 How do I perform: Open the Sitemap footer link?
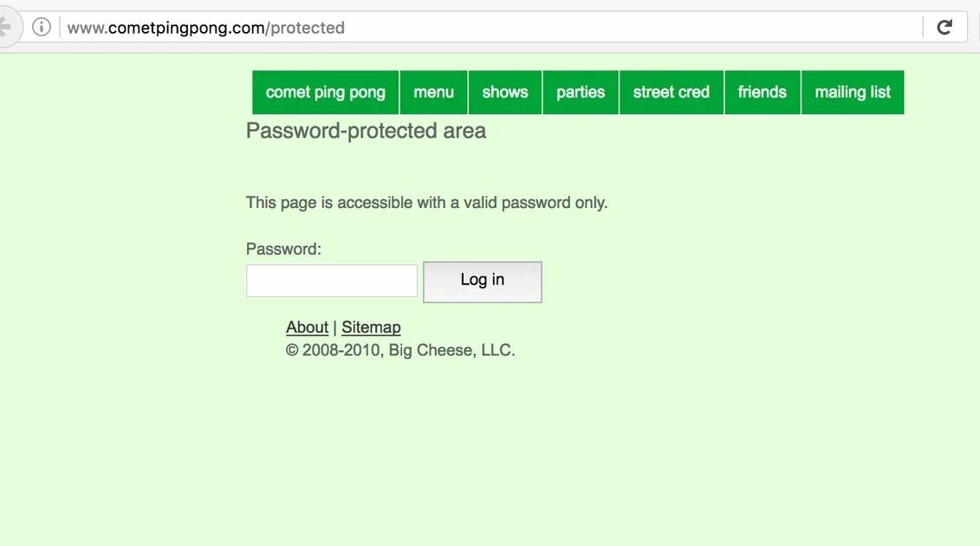point(371,327)
